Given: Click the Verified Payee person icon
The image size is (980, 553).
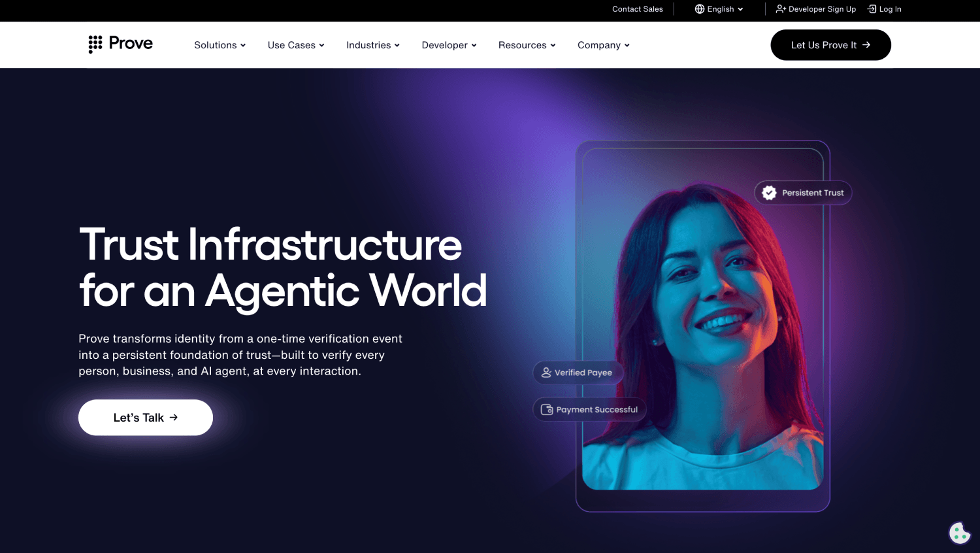Looking at the screenshot, I should [x=546, y=373].
